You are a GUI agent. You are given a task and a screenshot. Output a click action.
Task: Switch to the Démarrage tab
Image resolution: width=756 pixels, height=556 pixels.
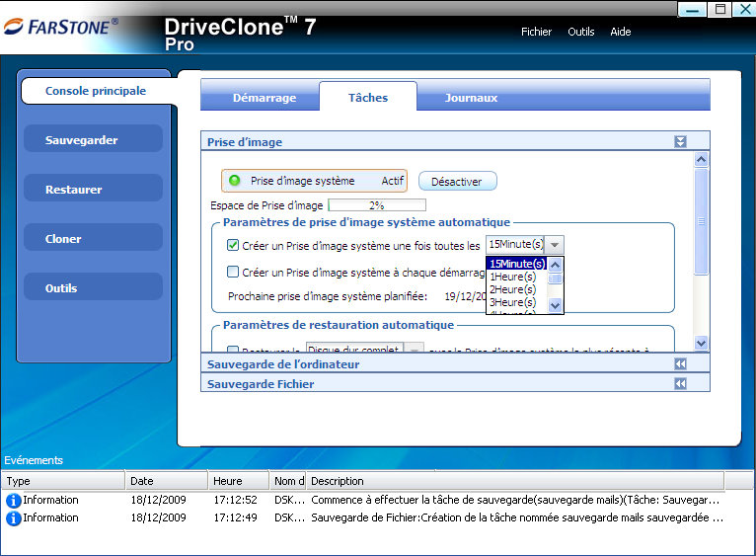tap(265, 98)
